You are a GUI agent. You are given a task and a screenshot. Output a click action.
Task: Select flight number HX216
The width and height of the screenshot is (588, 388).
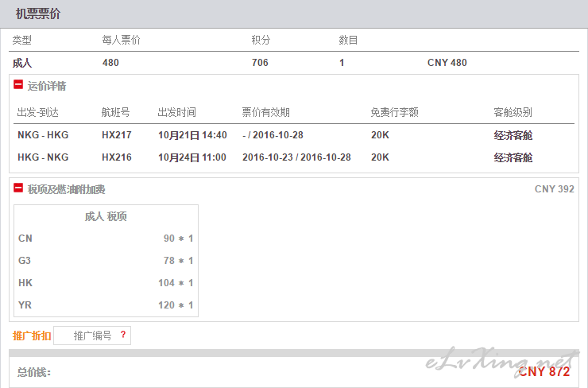pos(117,157)
